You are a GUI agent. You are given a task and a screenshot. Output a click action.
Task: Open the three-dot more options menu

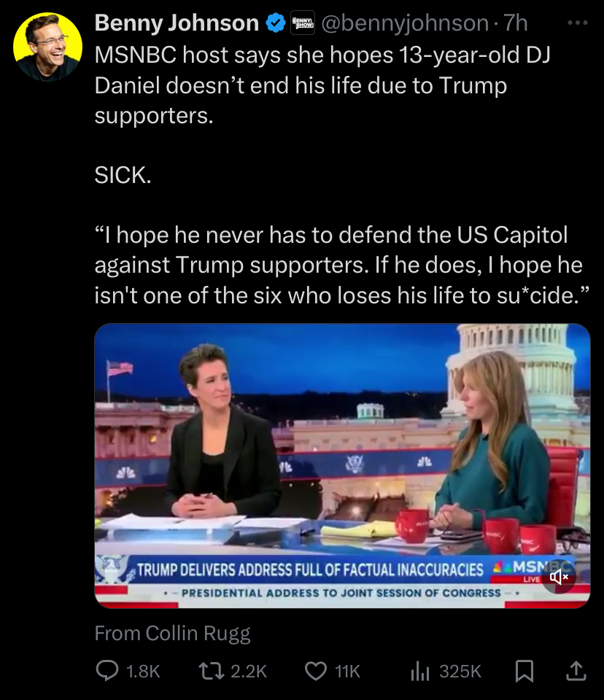click(x=577, y=23)
